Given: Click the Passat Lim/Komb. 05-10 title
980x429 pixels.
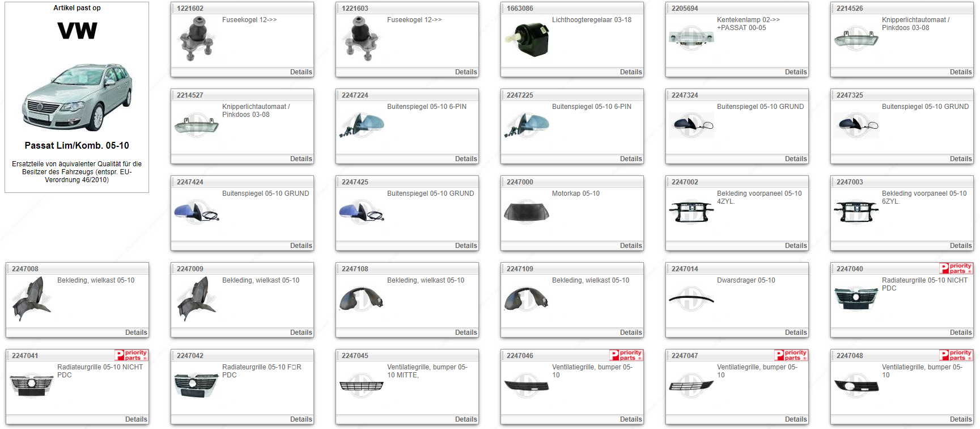Looking at the screenshot, I should pyautogui.click(x=77, y=146).
